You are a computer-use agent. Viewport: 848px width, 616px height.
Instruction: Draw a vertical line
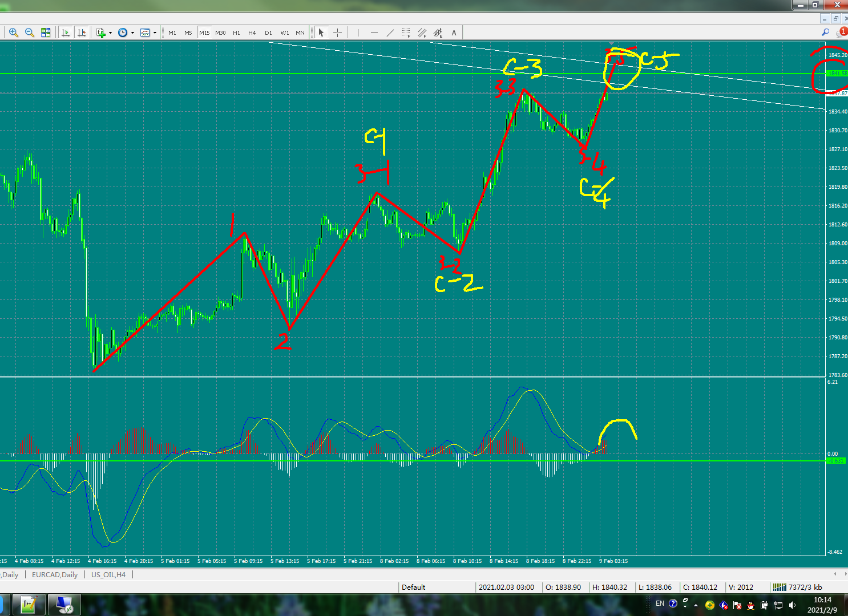pyautogui.click(x=358, y=33)
